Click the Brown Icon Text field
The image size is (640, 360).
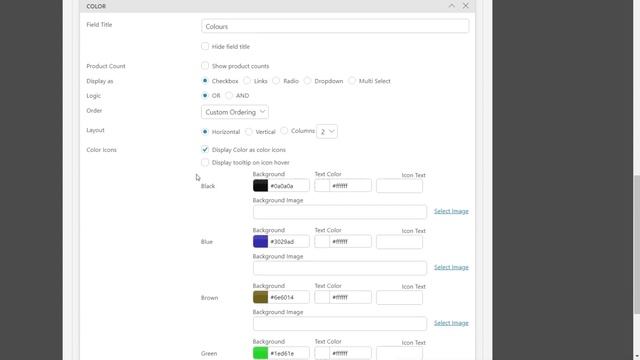click(399, 298)
